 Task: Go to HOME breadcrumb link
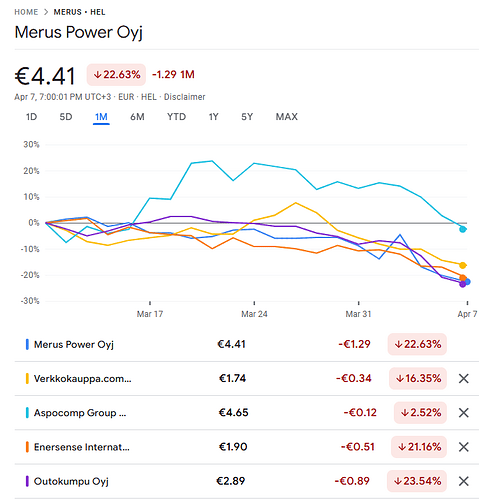pyautogui.click(x=26, y=12)
